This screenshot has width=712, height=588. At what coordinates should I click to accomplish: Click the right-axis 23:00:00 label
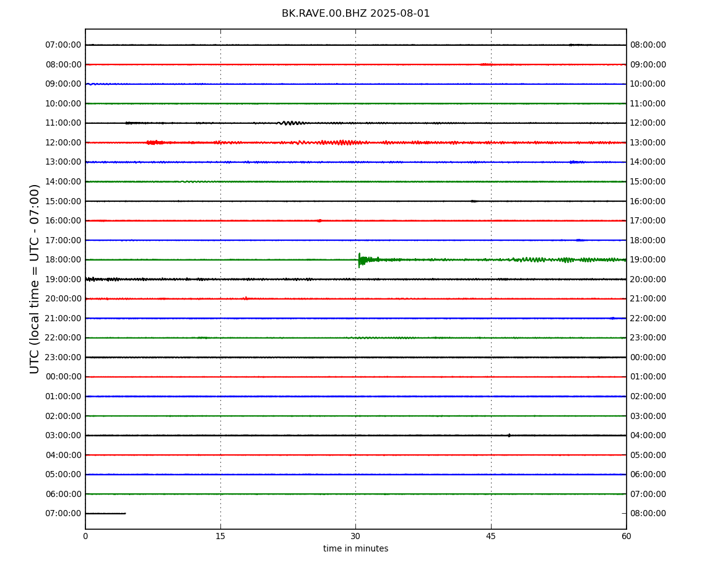click(648, 338)
